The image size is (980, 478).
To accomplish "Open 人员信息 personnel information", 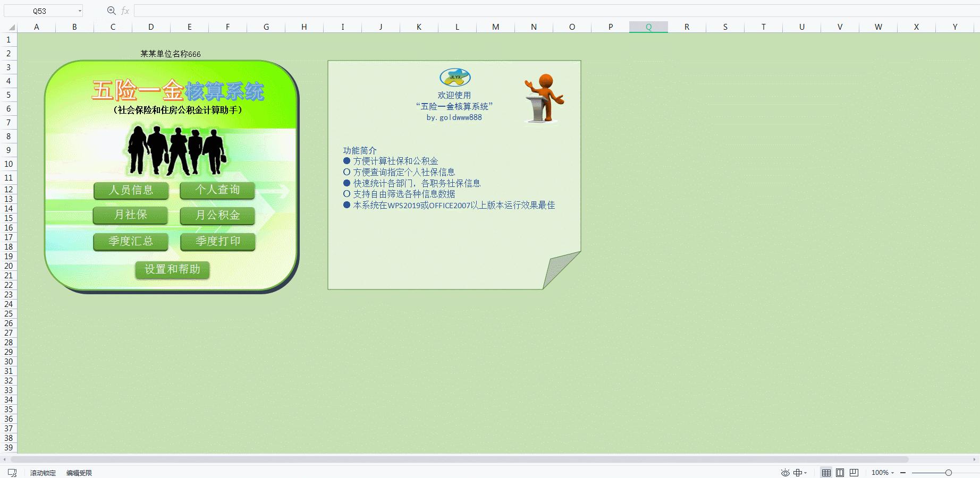I will point(131,190).
